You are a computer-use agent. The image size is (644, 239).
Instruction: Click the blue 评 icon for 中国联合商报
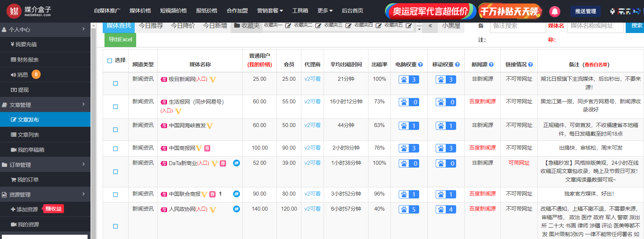[x=236, y=194]
